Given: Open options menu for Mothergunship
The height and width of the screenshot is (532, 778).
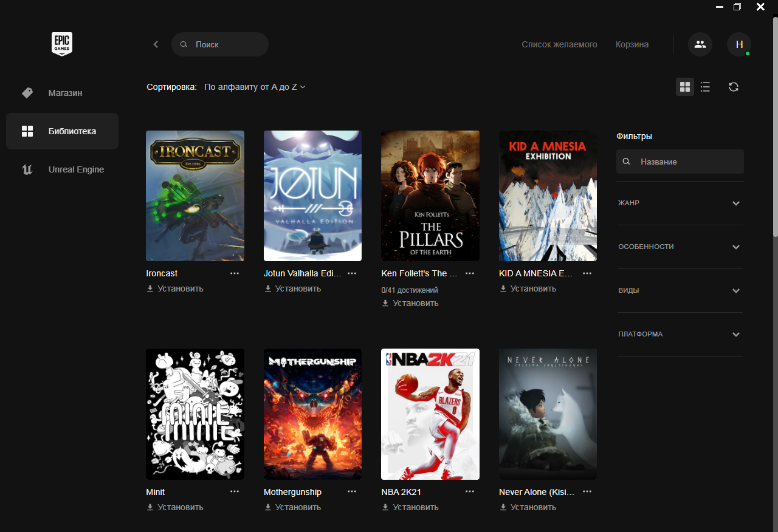Looking at the screenshot, I should 352,491.
